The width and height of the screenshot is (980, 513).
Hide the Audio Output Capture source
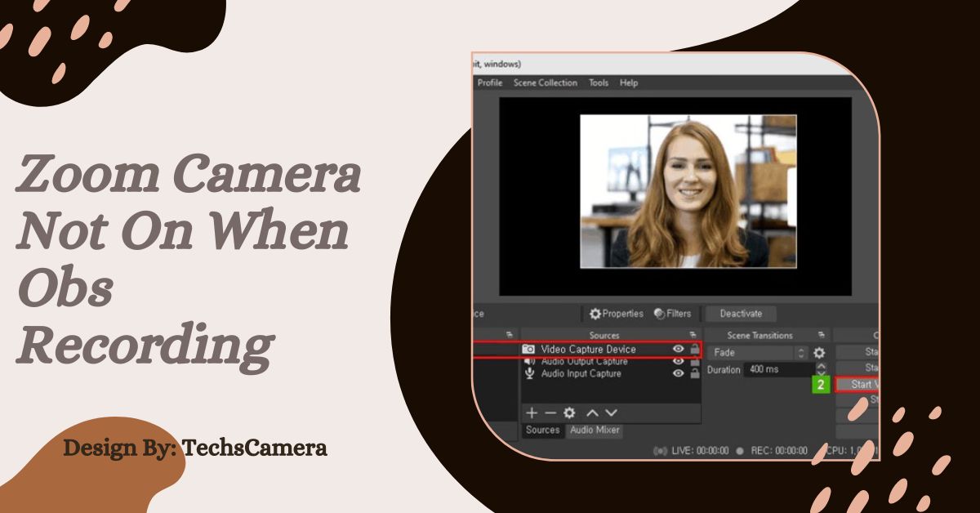pyautogui.click(x=678, y=361)
